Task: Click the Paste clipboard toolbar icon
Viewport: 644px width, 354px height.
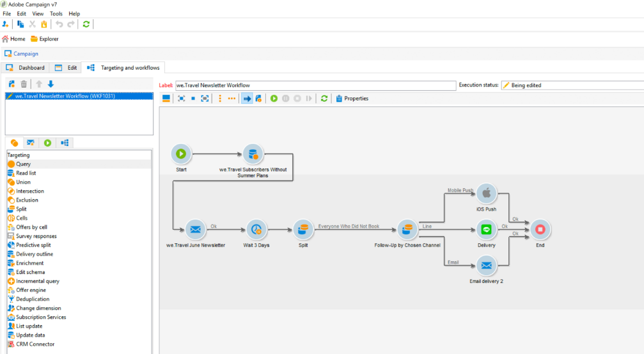Action: pyautogui.click(x=44, y=24)
